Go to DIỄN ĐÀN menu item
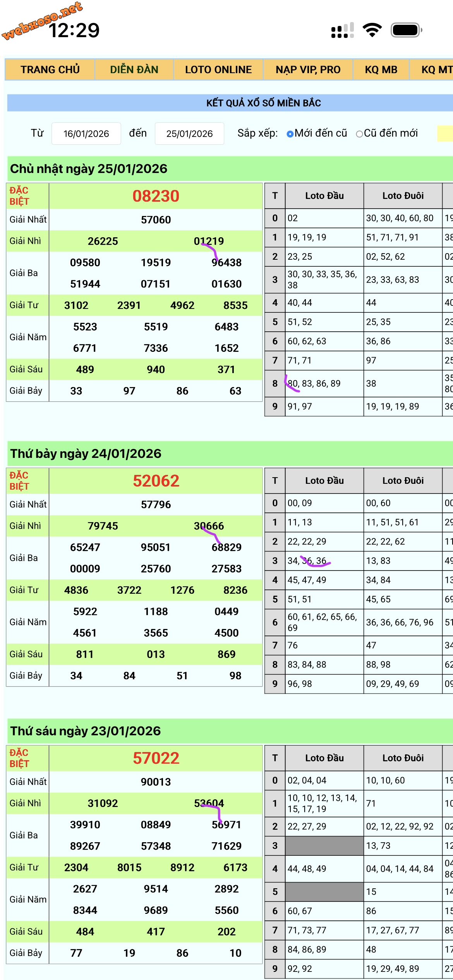Viewport: 453px width, 980px height. [x=134, y=70]
